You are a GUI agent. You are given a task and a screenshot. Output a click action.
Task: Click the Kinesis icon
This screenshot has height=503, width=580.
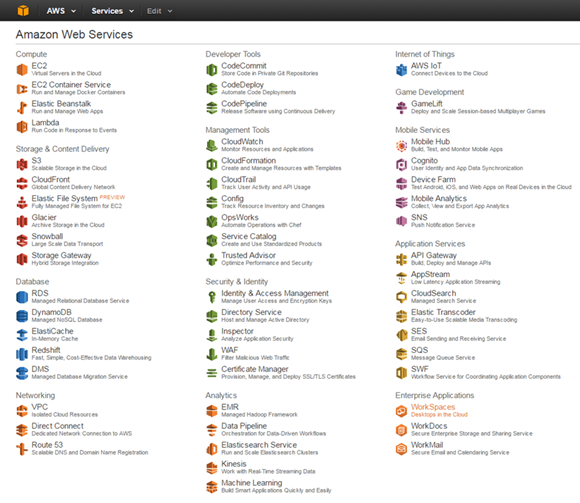(x=212, y=467)
